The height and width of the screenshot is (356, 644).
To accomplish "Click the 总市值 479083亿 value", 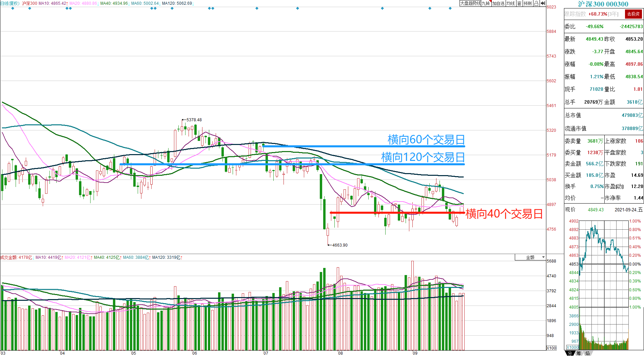I will pos(632,115).
